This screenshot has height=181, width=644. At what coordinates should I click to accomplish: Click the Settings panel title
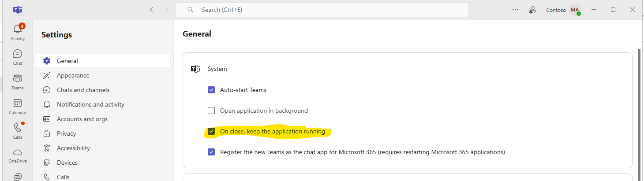pos(56,34)
